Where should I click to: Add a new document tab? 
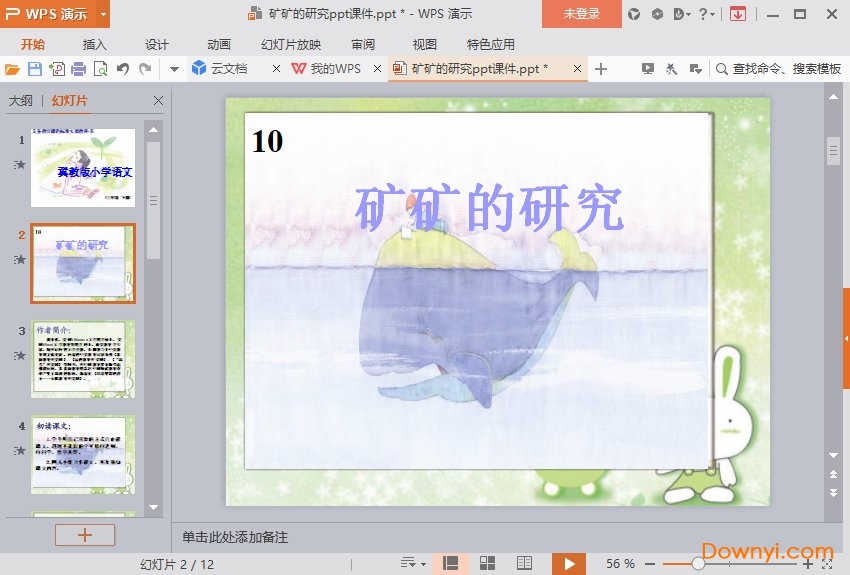[601, 69]
